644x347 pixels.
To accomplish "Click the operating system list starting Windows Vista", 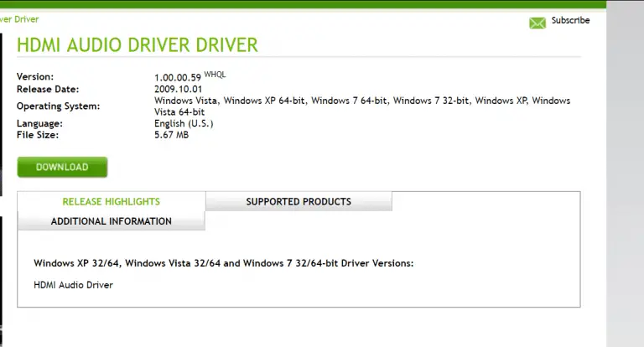I will [x=362, y=106].
